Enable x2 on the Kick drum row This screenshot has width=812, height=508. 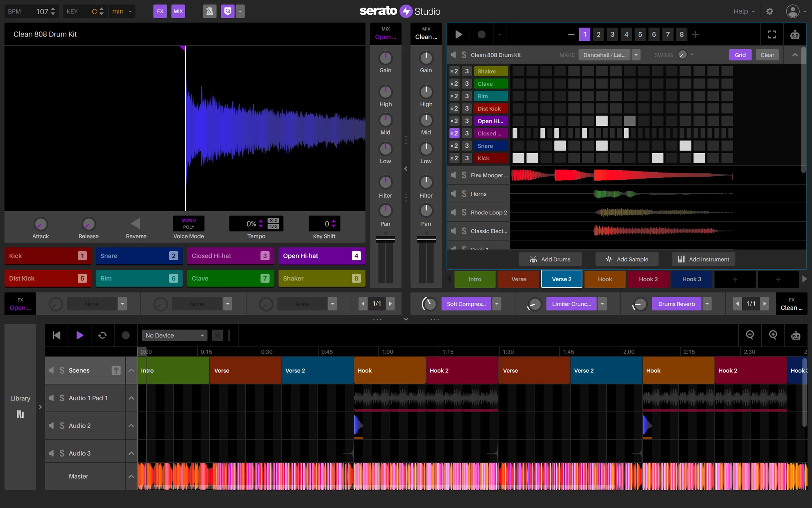454,158
